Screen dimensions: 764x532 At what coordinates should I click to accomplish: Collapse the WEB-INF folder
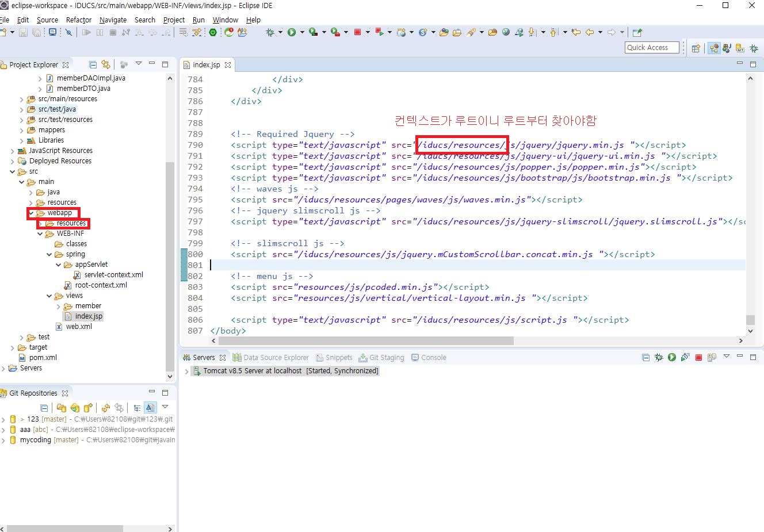pyautogui.click(x=40, y=234)
